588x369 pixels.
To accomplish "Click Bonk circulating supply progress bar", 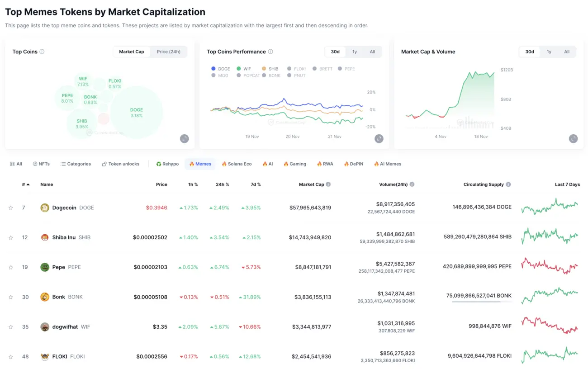I will pos(482,302).
